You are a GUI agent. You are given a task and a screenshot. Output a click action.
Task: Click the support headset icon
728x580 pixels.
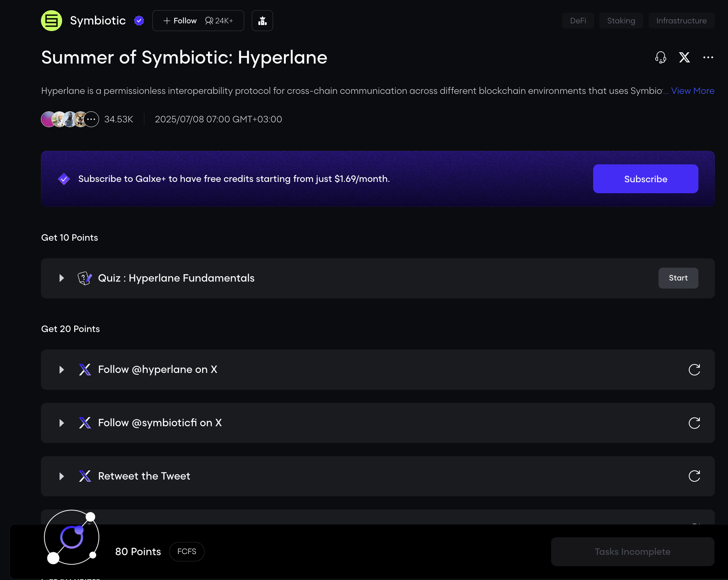tap(660, 57)
